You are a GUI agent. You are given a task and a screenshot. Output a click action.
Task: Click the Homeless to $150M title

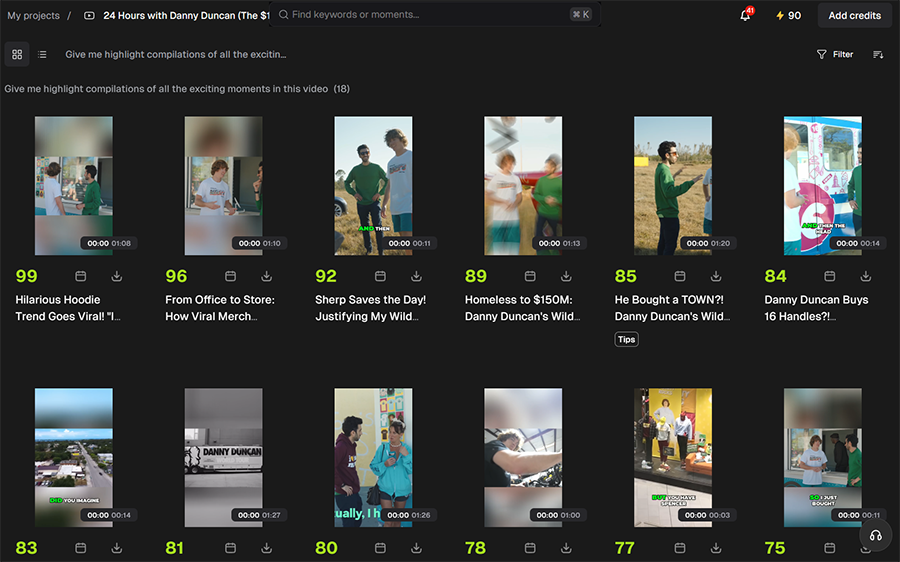522,308
